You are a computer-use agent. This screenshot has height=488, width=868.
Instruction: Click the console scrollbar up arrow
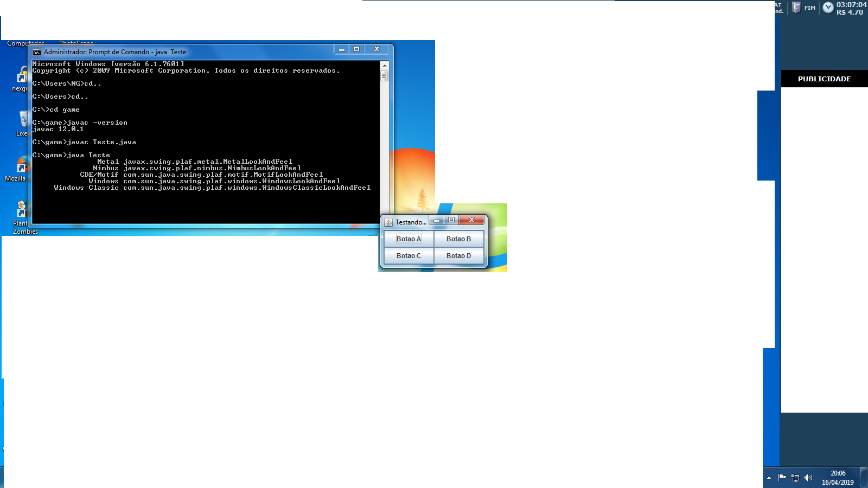(385, 65)
